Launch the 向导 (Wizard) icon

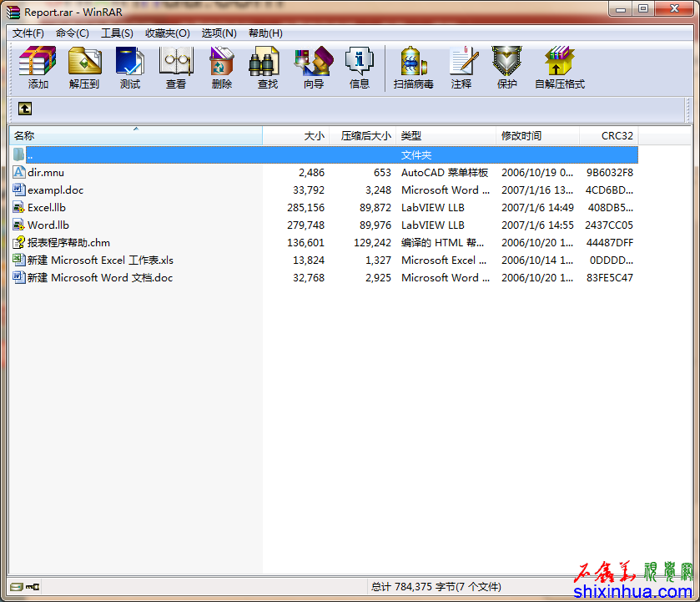tap(314, 61)
